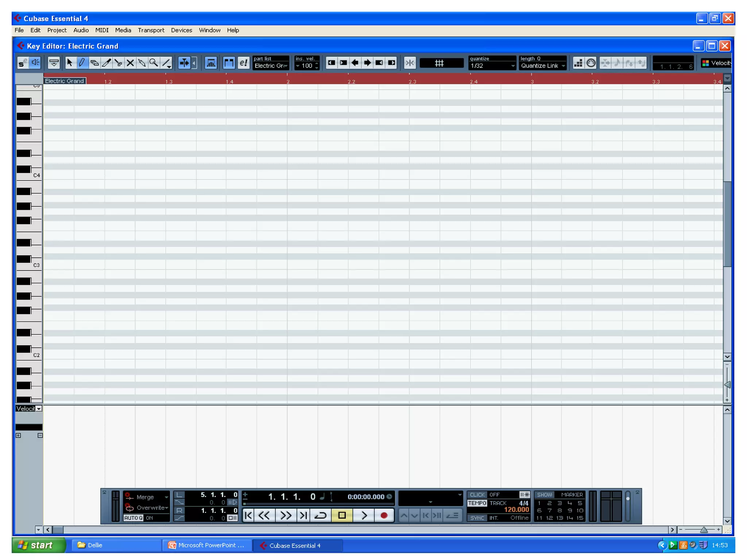Open the Help menu
Viewport: 747px width, 560px height.
(x=233, y=30)
